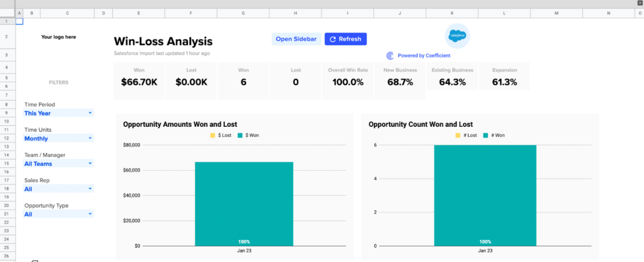Click the plus icon at top-right corner

pyautogui.click(x=640, y=3)
